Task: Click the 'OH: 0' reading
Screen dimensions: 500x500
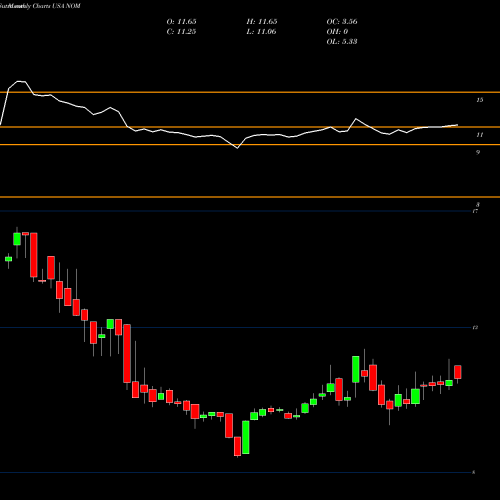Action: 337,32
